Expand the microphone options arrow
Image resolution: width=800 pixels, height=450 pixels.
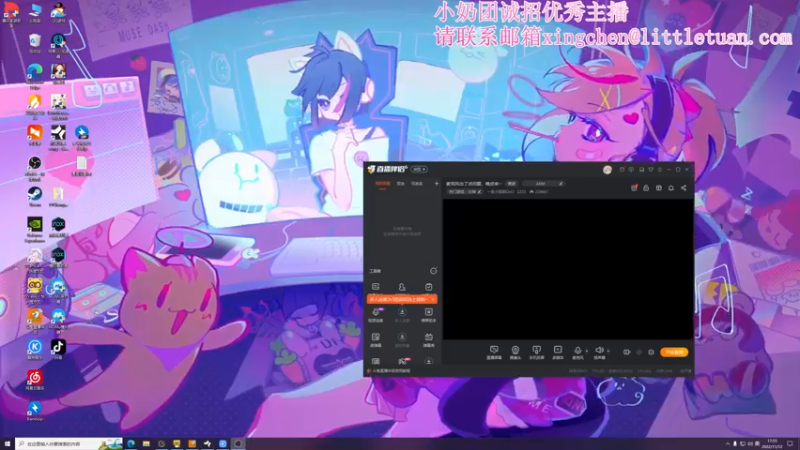[586, 351]
